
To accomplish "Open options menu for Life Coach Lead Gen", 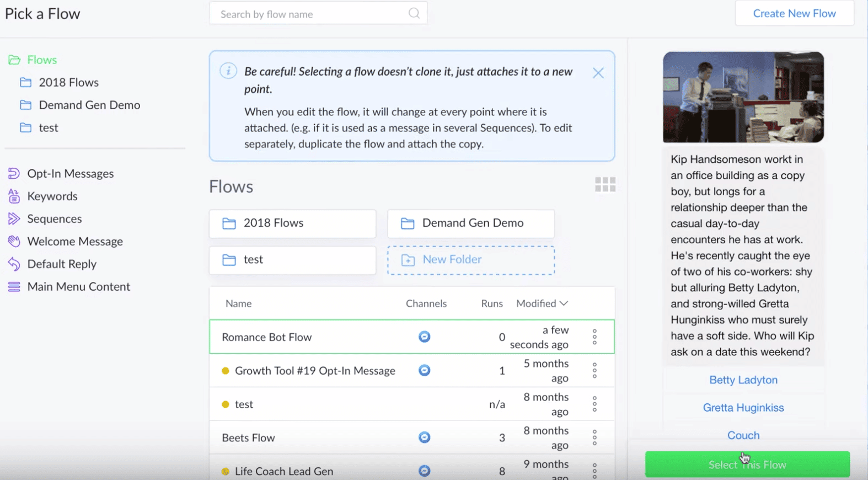I will 594,471.
